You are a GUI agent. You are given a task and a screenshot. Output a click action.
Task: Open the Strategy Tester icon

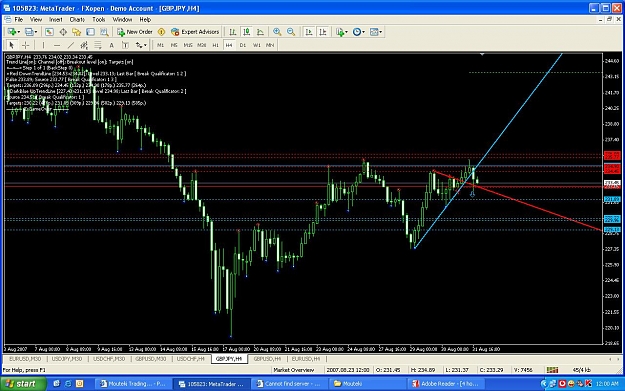[x=104, y=32]
